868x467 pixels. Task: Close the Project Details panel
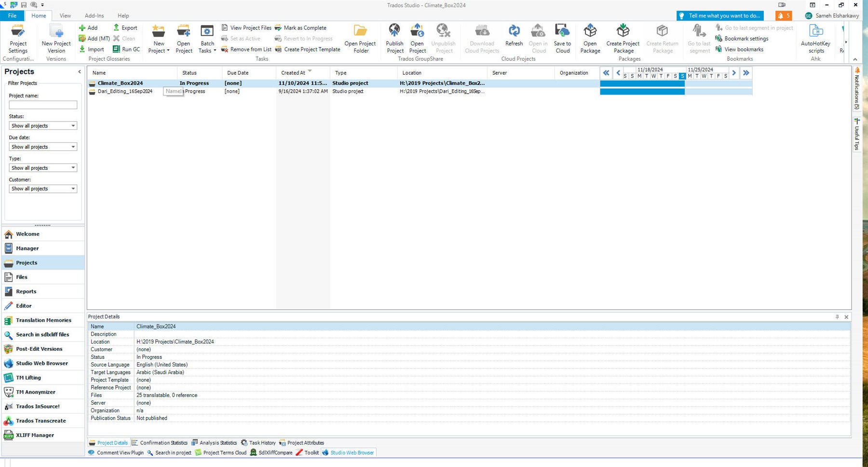846,317
